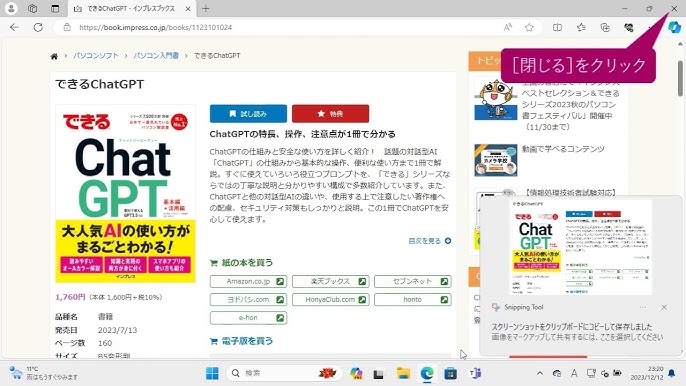Open the Workspaces icon in Edge
The width and height of the screenshot is (686, 386).
[x=32, y=8]
